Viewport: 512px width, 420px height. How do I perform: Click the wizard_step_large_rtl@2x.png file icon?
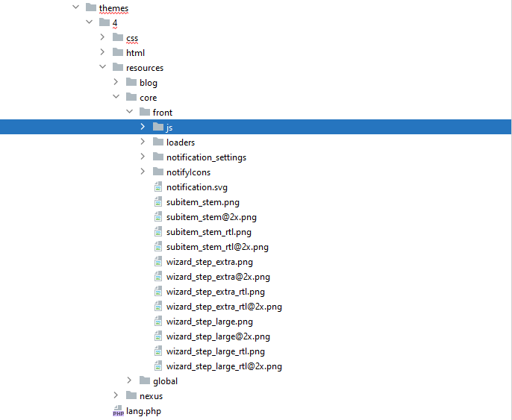[x=157, y=366]
